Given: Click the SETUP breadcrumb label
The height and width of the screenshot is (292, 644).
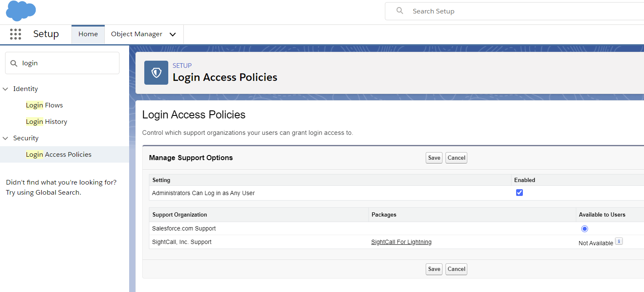Looking at the screenshot, I should tap(182, 66).
